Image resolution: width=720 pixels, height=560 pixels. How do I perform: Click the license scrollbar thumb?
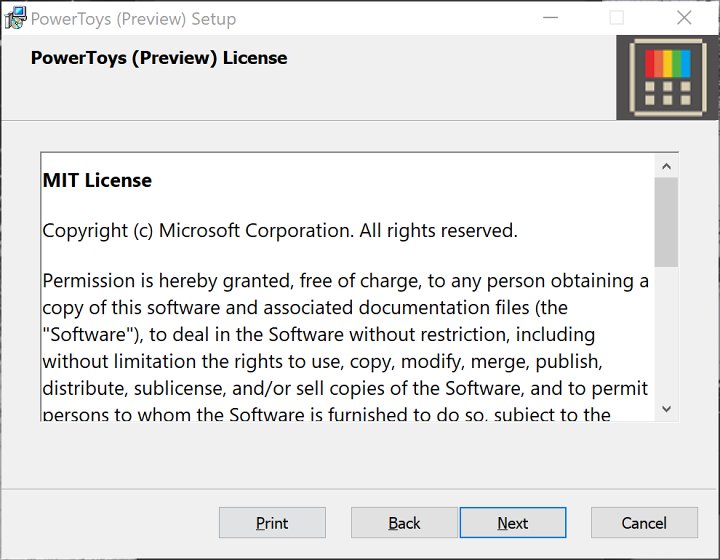(x=667, y=222)
